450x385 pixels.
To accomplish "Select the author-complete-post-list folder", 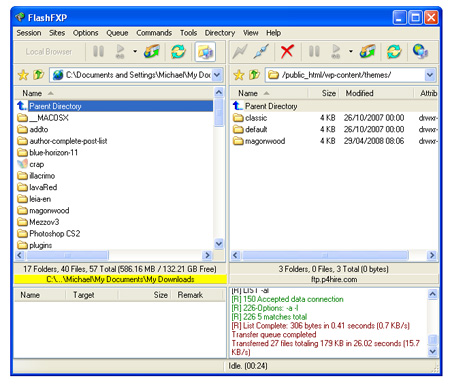I will click(62, 141).
